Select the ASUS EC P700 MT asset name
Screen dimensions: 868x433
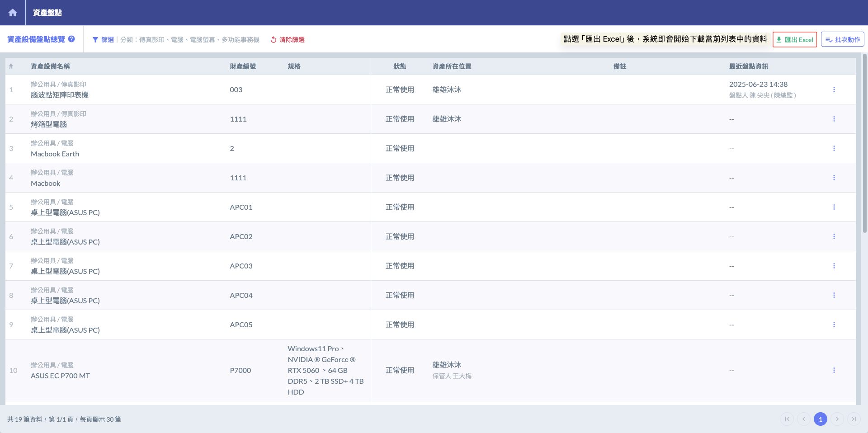coord(60,376)
